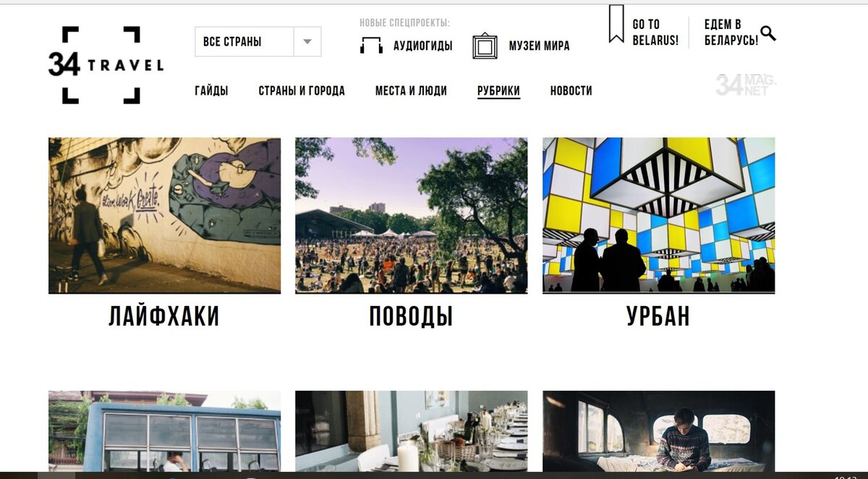868x479 pixels.
Task: Click the picture frame museums icon
Action: (485, 46)
